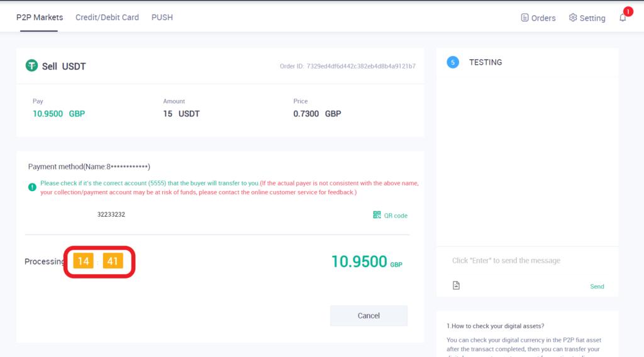This screenshot has height=357, width=644.
Task: Switch to the P2P Markets tab
Action: (x=40, y=18)
